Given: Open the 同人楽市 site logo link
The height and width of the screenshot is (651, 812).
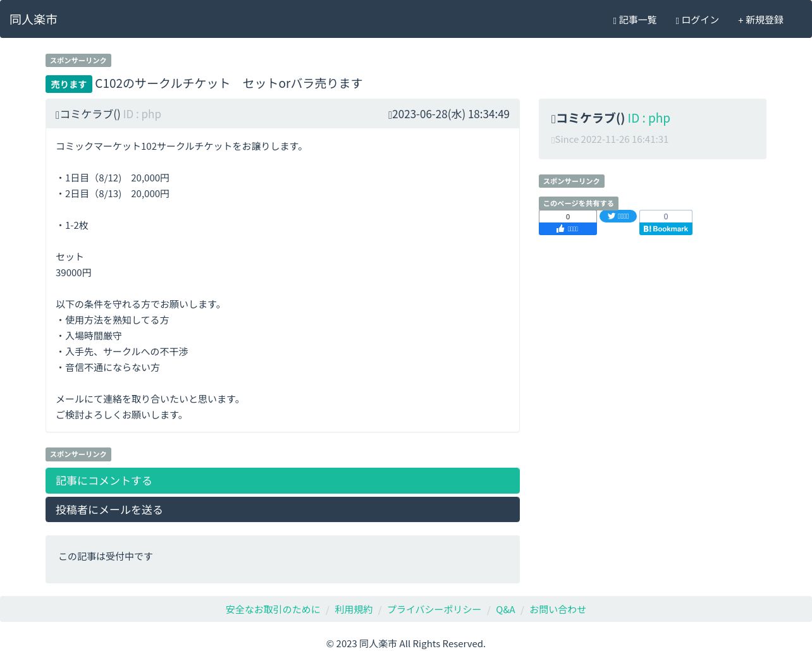Looking at the screenshot, I should point(34,20).
